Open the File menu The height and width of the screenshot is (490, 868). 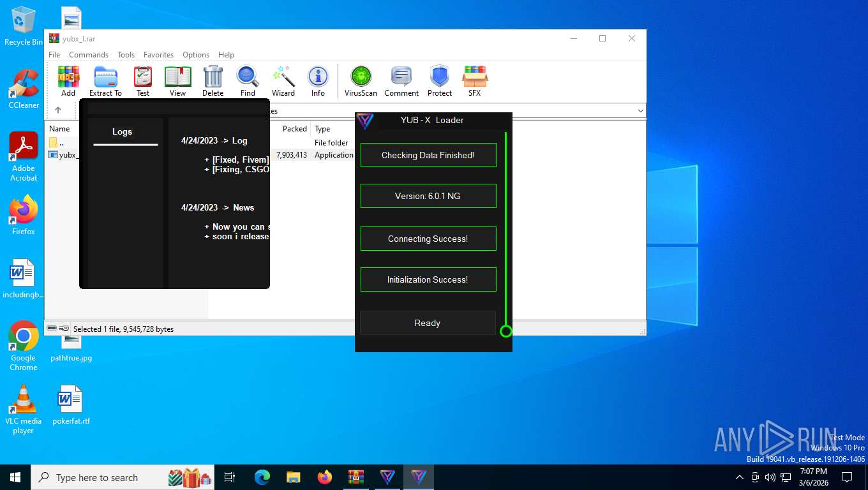(54, 55)
